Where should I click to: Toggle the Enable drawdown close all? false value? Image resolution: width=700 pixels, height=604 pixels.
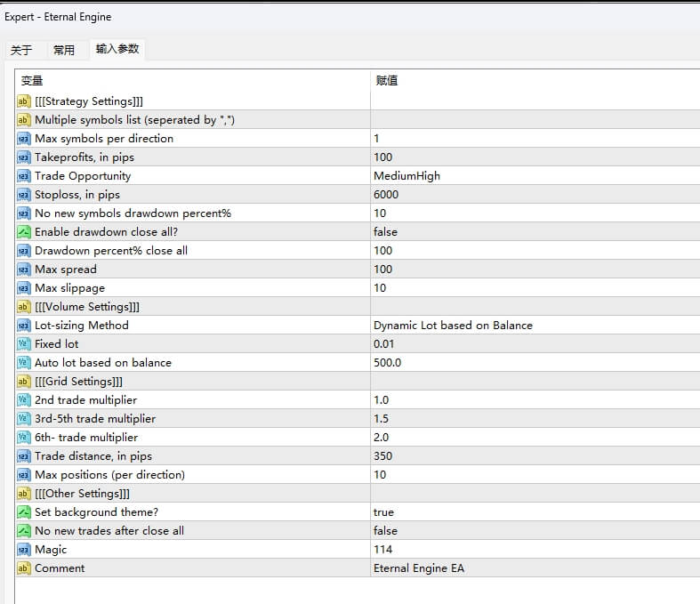pos(385,232)
